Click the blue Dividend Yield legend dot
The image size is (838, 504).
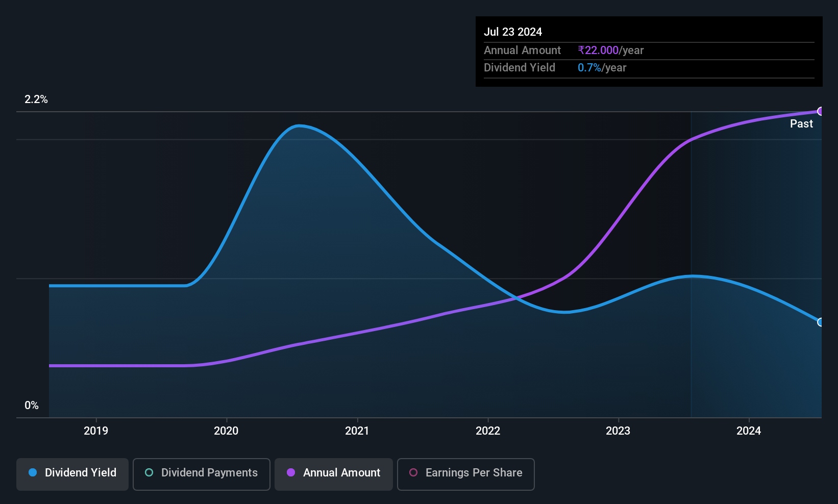[x=33, y=472]
